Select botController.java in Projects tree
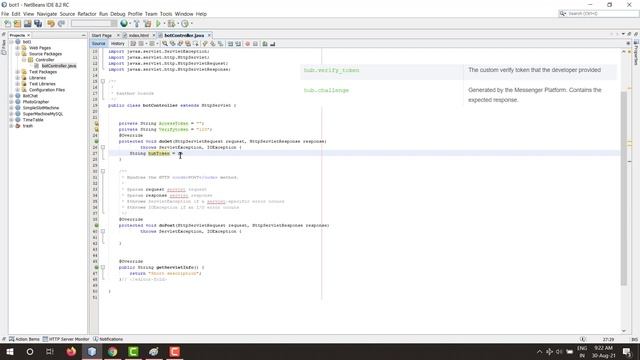The height and width of the screenshot is (360, 640). coord(59,66)
